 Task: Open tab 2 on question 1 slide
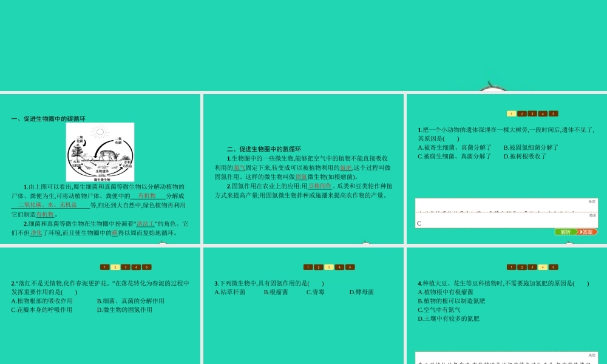tap(521, 113)
